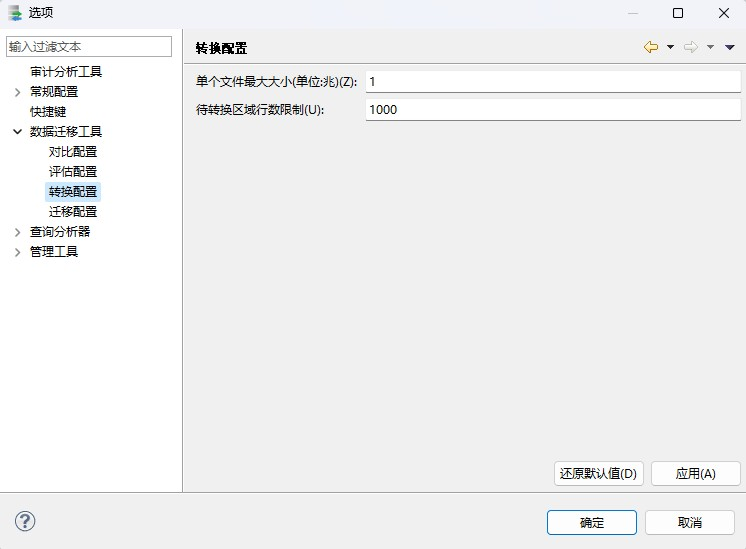Maximize the 选项 window

[x=678, y=13]
